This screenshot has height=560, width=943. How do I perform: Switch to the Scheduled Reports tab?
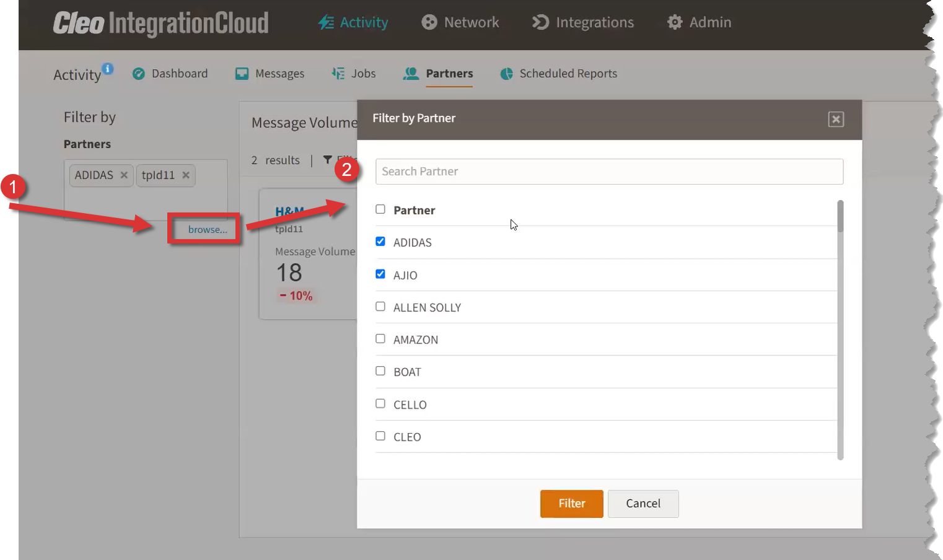click(x=559, y=74)
